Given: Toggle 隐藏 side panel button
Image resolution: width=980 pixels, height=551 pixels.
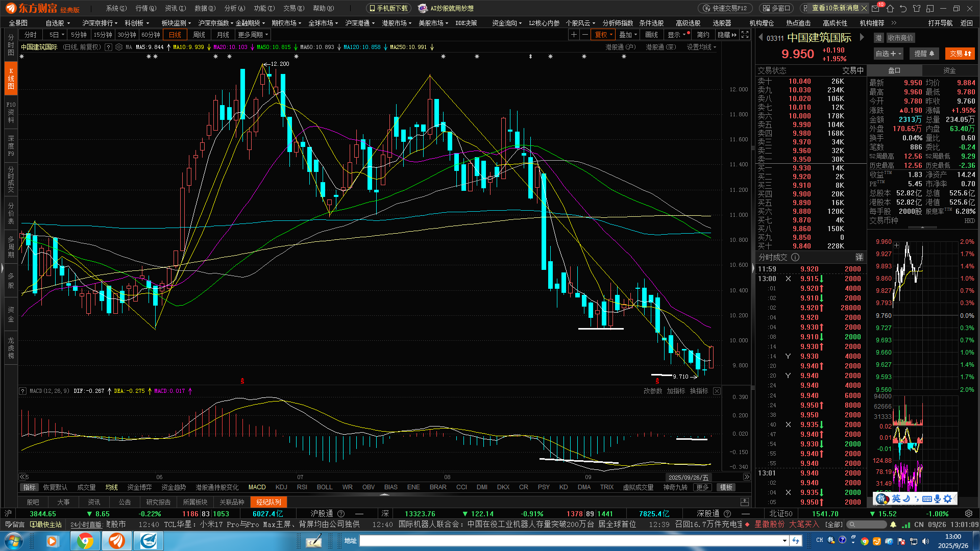Looking at the screenshot, I should (727, 35).
